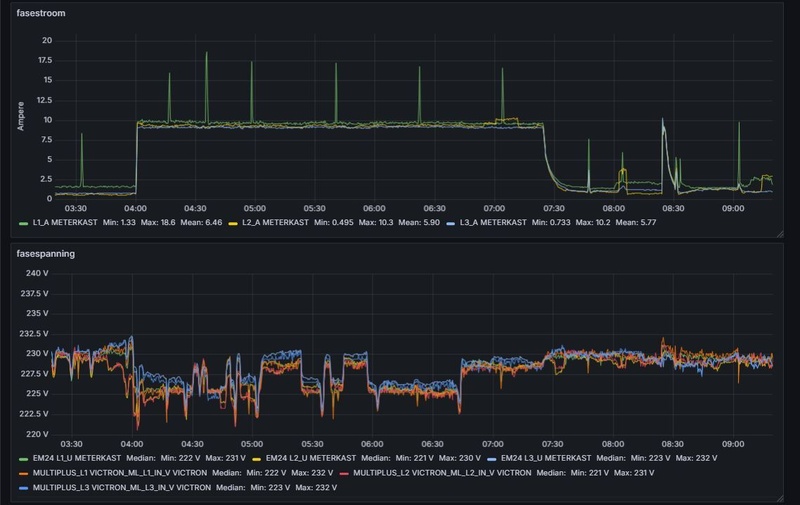Click L2_A 'Min: 0.495' legend value
The image size is (800, 505).
click(334, 222)
